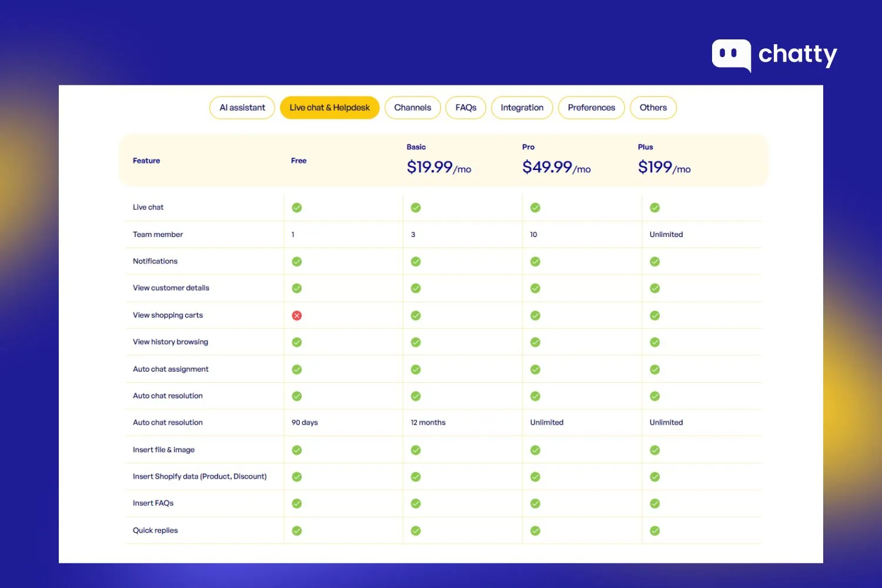Click Pro column Unlimited beside 12 months

pyautogui.click(x=547, y=423)
